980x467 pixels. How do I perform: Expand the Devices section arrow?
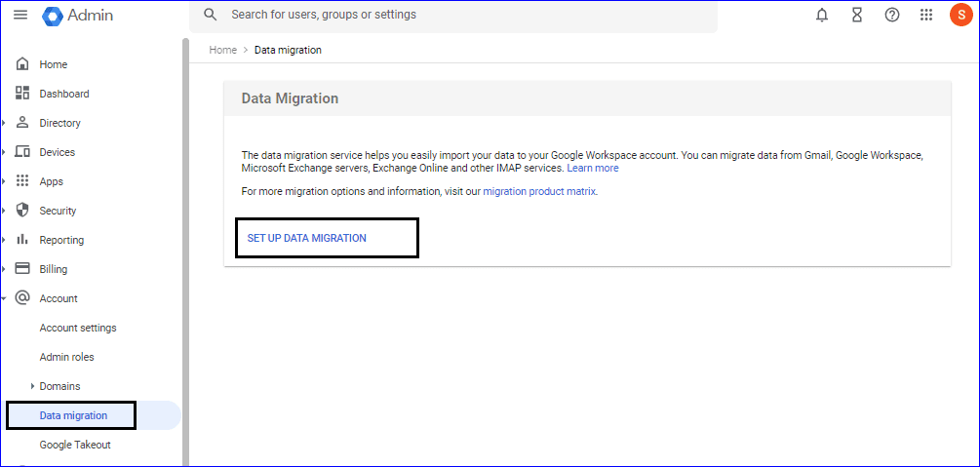[x=4, y=152]
